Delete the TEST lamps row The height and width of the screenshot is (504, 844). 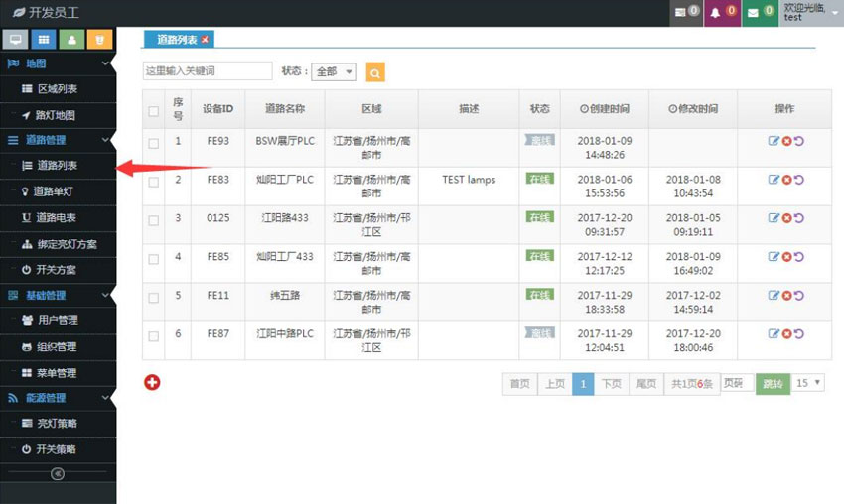click(x=786, y=180)
